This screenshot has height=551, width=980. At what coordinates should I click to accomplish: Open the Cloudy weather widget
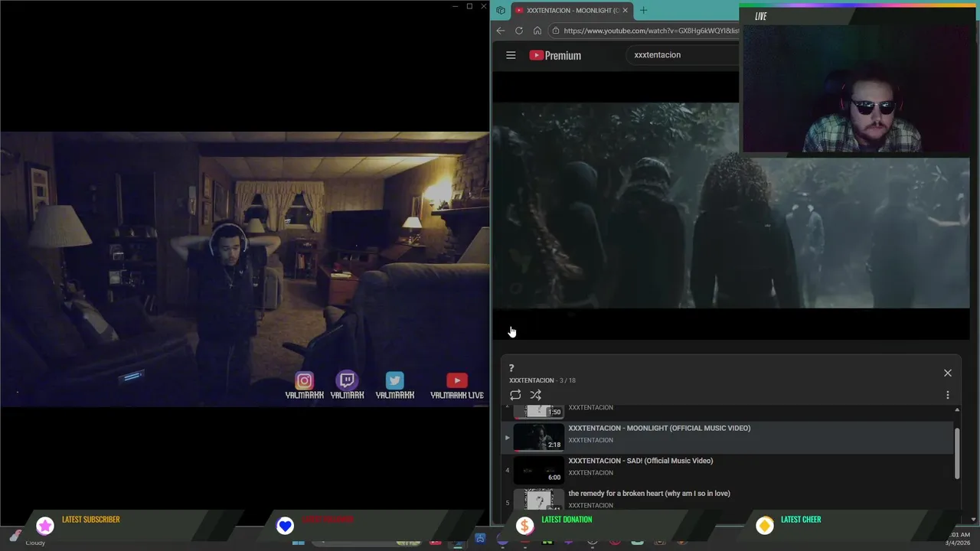pyautogui.click(x=27, y=539)
